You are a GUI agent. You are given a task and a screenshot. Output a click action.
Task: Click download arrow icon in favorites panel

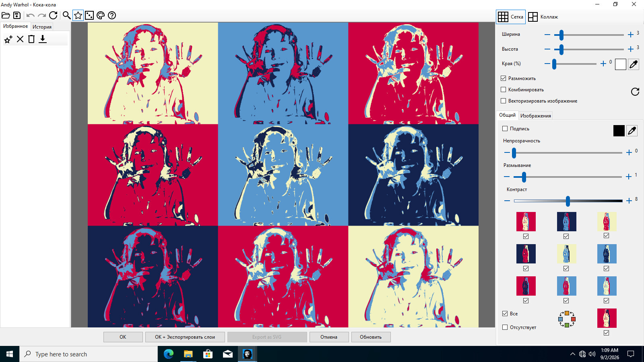pyautogui.click(x=43, y=39)
